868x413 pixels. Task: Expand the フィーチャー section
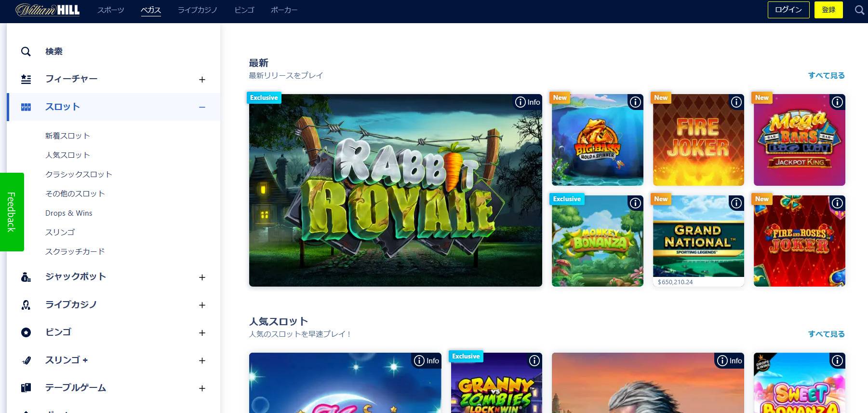[202, 80]
